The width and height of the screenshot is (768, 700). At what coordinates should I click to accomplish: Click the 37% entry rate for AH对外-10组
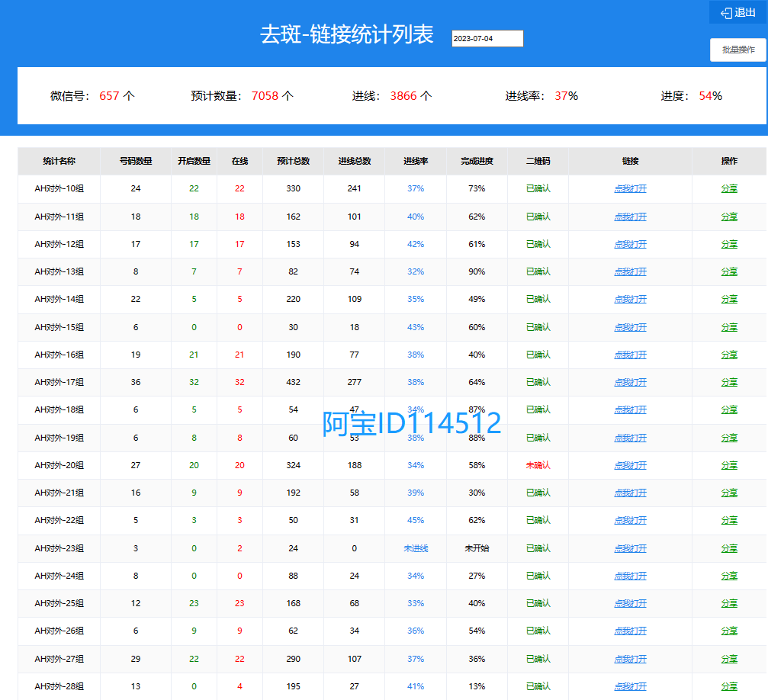point(416,188)
